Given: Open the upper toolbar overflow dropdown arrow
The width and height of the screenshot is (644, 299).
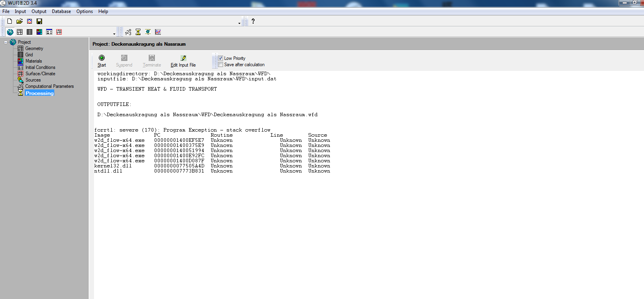Looking at the screenshot, I should (239, 23).
